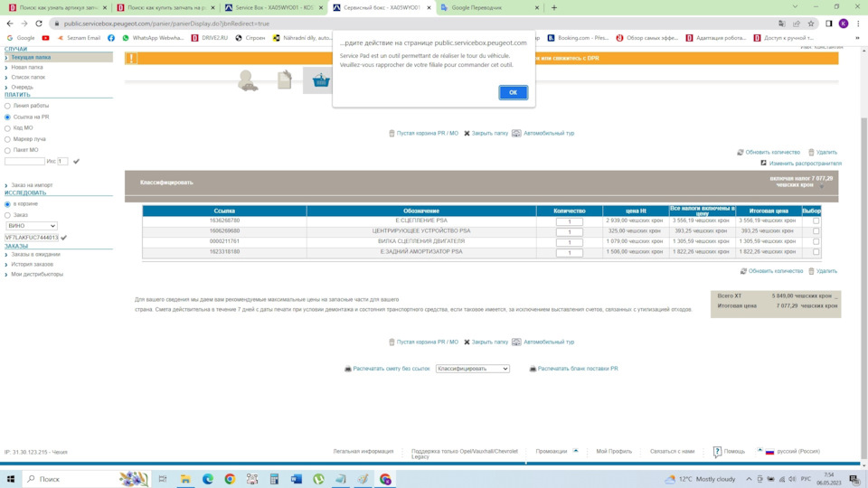Image resolution: width=868 pixels, height=488 pixels.
Task: Bookmark this page with star icon
Action: (x=811, y=23)
